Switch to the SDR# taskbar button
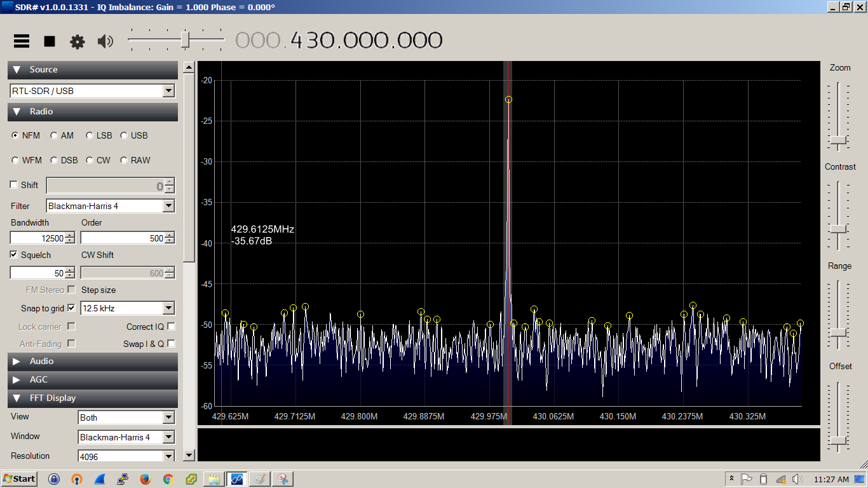 point(236,479)
